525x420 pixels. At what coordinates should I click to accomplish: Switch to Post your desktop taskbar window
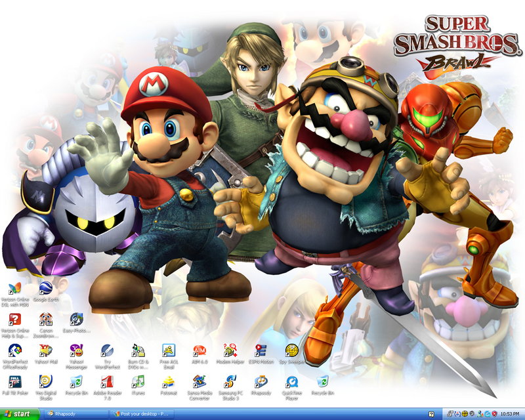pyautogui.click(x=142, y=414)
